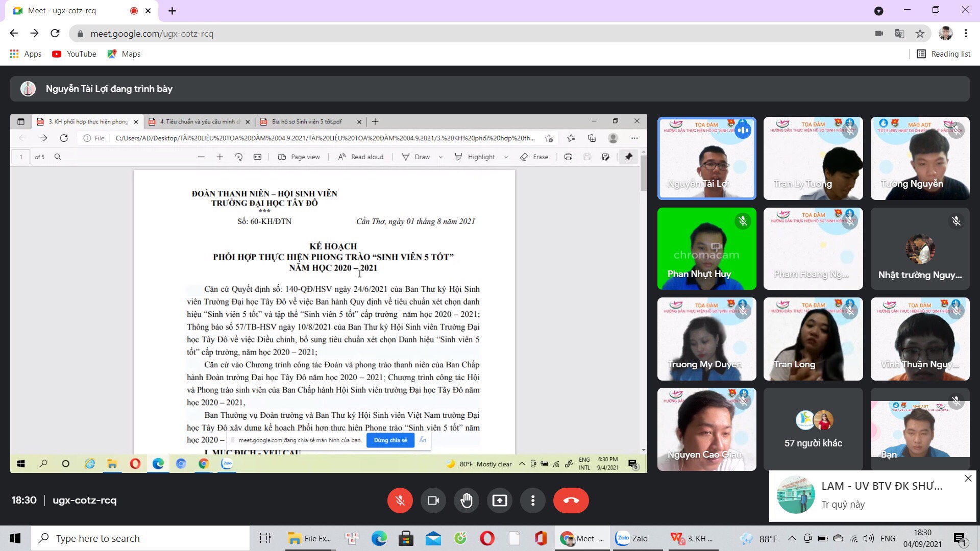Open the YouTube bookmark

(x=74, y=54)
